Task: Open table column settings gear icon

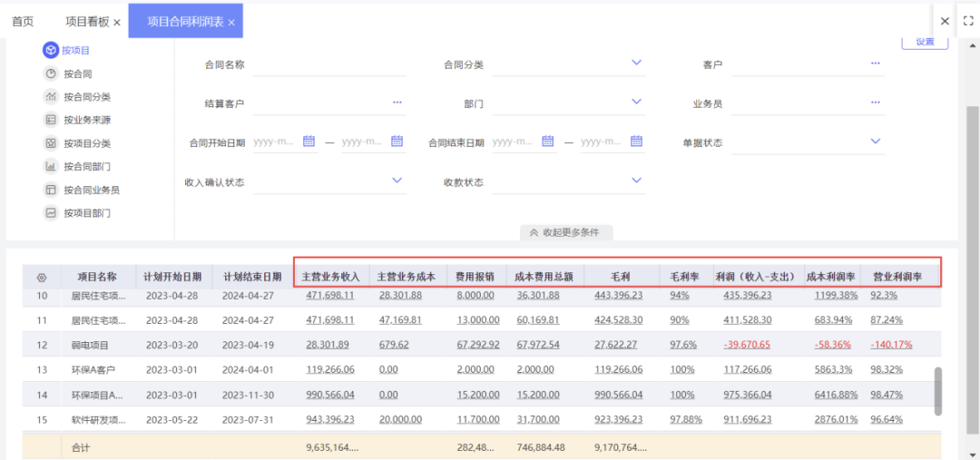Action: coord(42,277)
